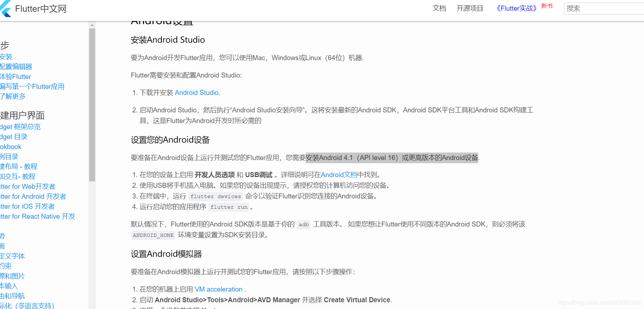Image resolution: width=644 pixels, height=309 pixels.
Task: Click the flutter run code snippet
Action: (229, 207)
